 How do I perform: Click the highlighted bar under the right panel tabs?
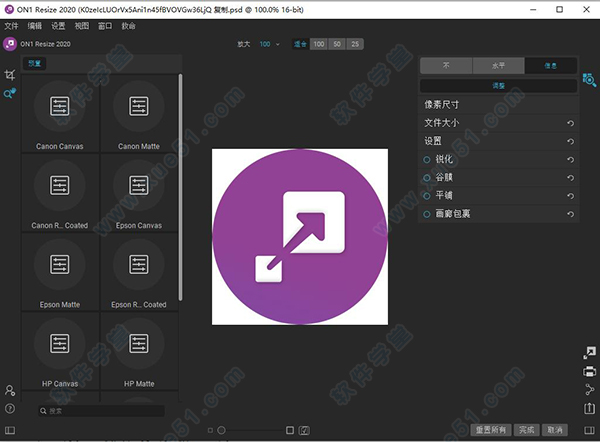click(499, 86)
